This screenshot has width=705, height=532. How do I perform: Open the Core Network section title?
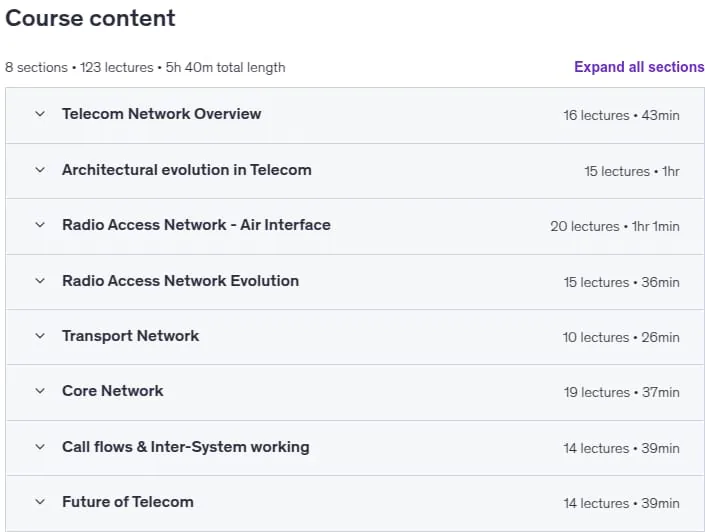click(112, 391)
